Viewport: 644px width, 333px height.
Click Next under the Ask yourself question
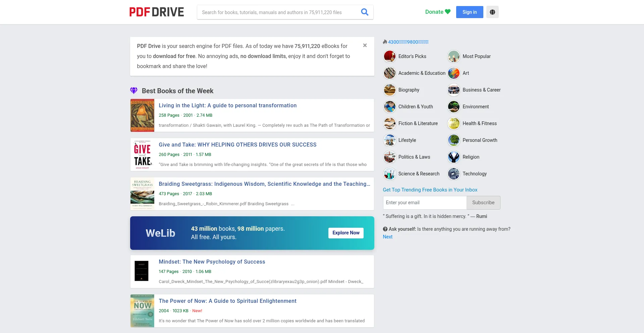(x=387, y=237)
